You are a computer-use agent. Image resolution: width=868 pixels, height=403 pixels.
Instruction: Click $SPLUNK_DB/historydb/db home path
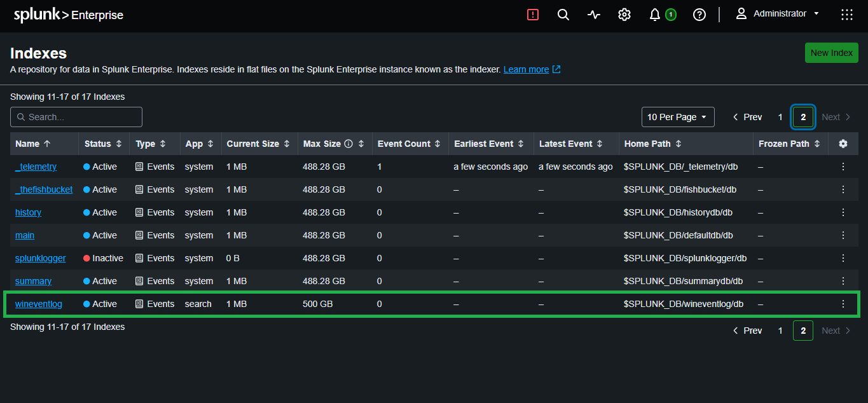pos(678,212)
